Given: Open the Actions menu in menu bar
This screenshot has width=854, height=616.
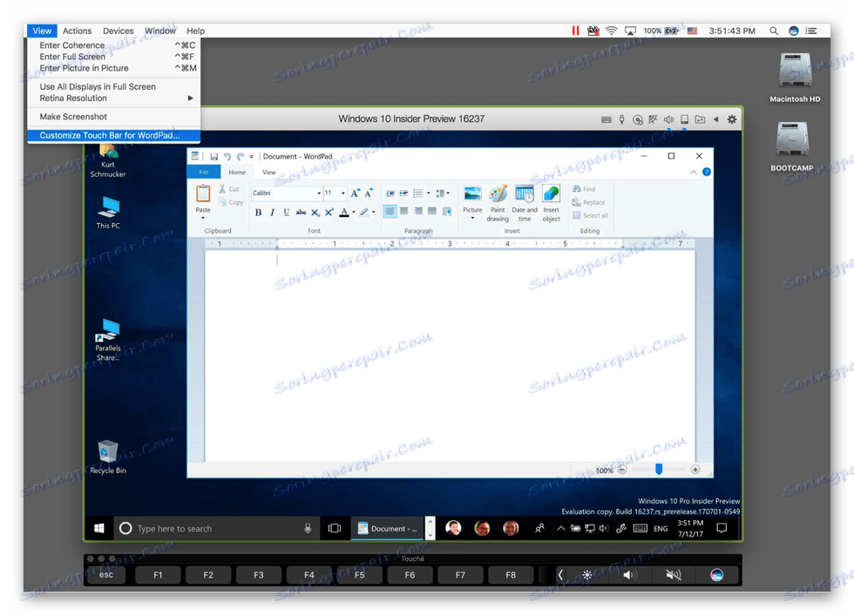Looking at the screenshot, I should [77, 31].
